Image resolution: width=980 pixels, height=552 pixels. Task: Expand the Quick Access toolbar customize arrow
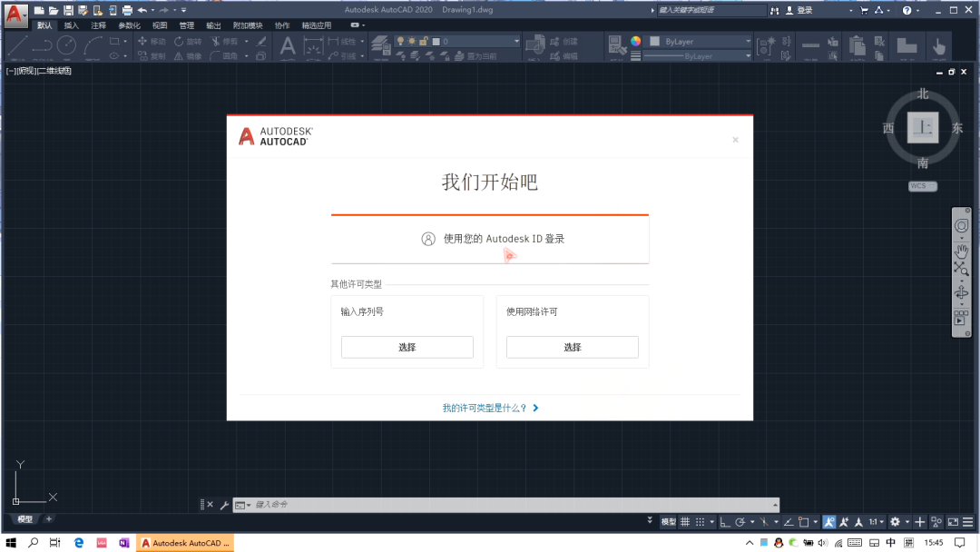(x=183, y=10)
